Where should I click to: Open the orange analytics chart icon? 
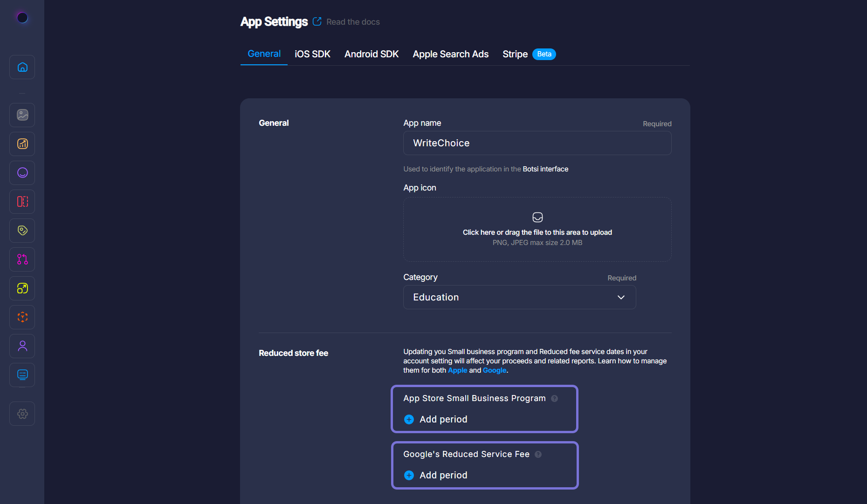pyautogui.click(x=22, y=144)
